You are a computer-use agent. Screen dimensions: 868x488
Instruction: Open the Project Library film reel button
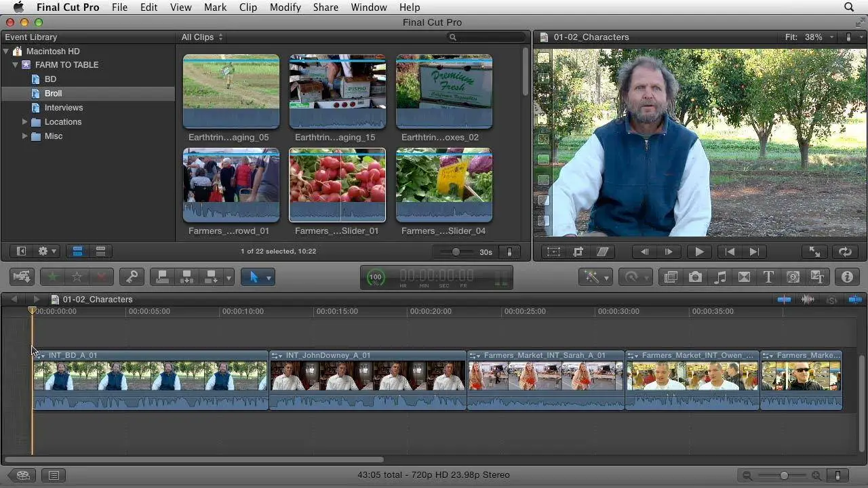pyautogui.click(x=22, y=475)
